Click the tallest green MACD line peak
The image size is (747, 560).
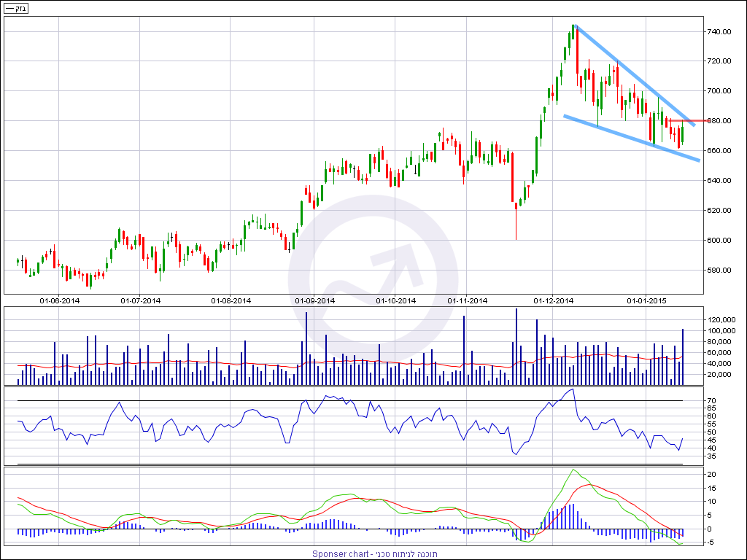pos(574,470)
